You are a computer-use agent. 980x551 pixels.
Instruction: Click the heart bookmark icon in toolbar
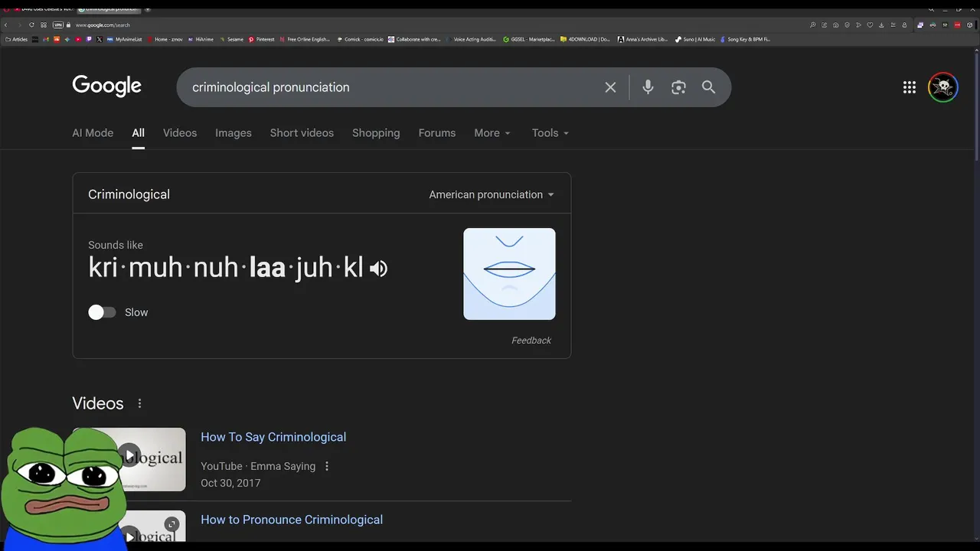tap(870, 24)
